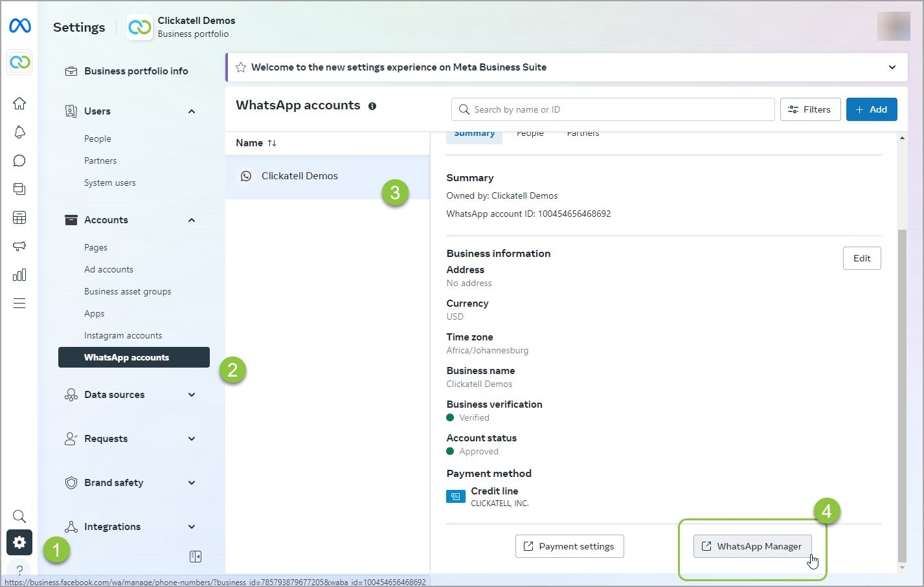Switch to the People tab in details
The image size is (924, 587).
click(530, 134)
